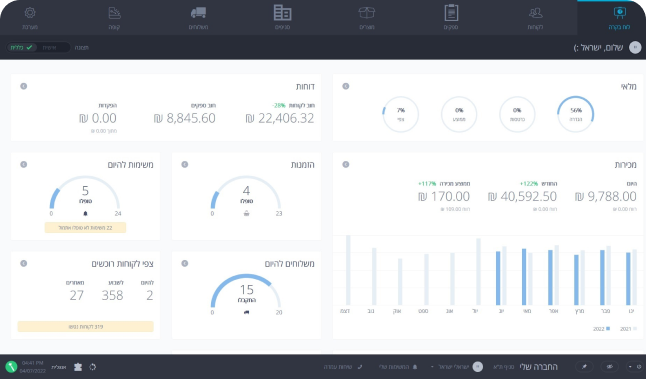Click the customer debt amount 22,406.32
This screenshot has width=646, height=379.
pos(280,118)
